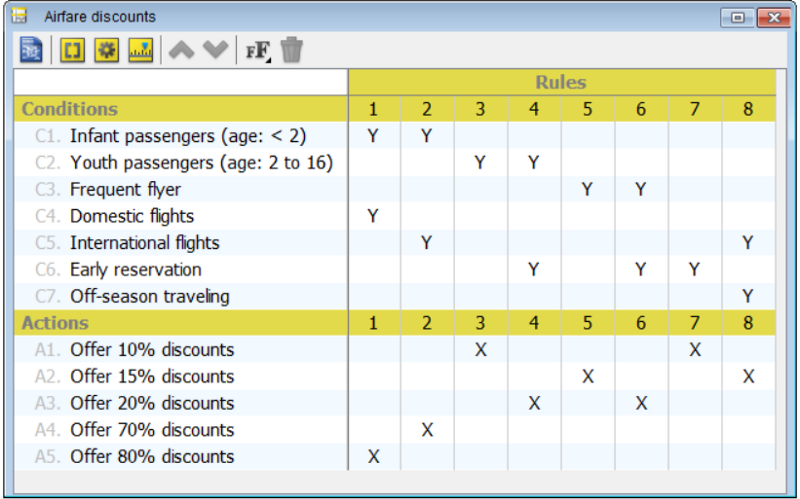Click the blue document export icon

[31, 50]
